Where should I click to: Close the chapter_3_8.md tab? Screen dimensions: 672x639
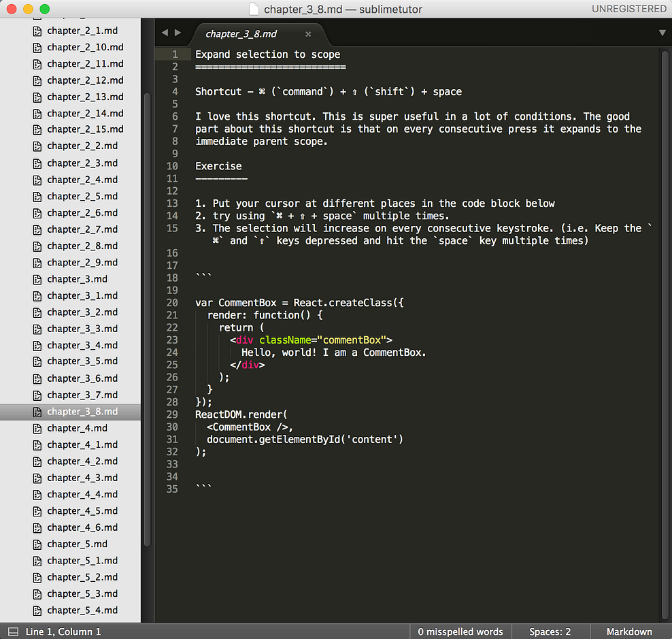pos(307,33)
